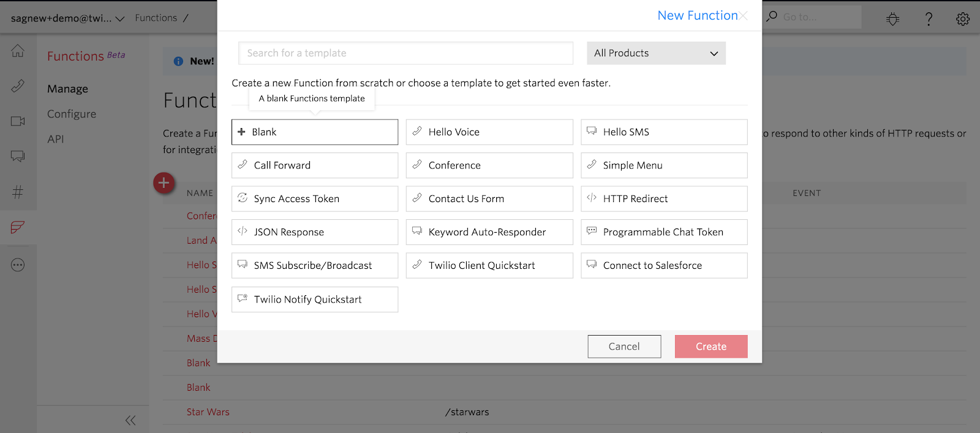Open the All Products ellipsis icon
980x433 pixels.
[x=18, y=265]
